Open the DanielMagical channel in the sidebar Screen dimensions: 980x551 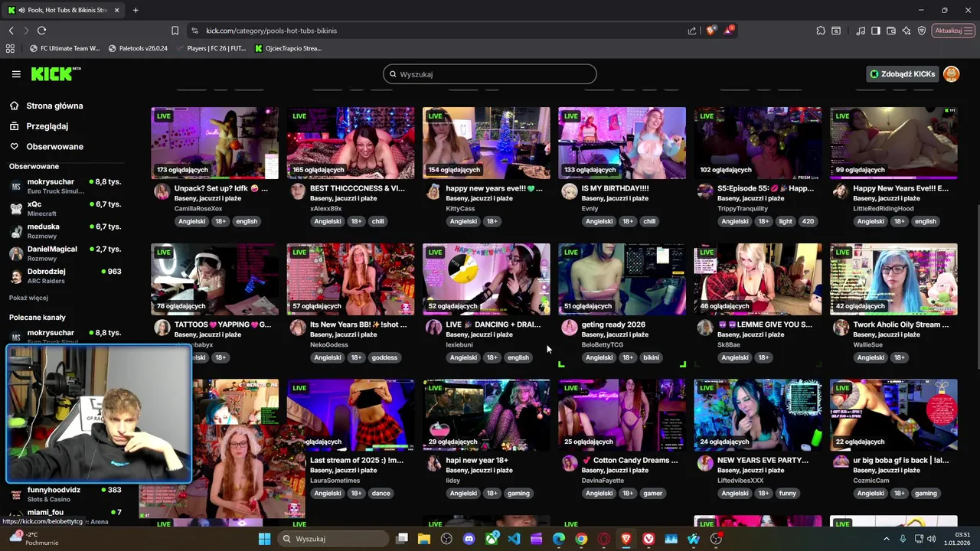[65, 253]
